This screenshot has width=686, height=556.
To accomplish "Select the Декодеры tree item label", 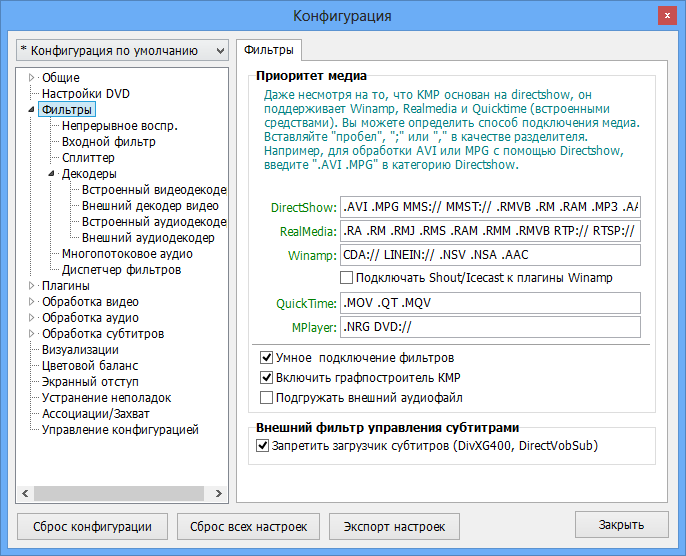I will [89, 174].
